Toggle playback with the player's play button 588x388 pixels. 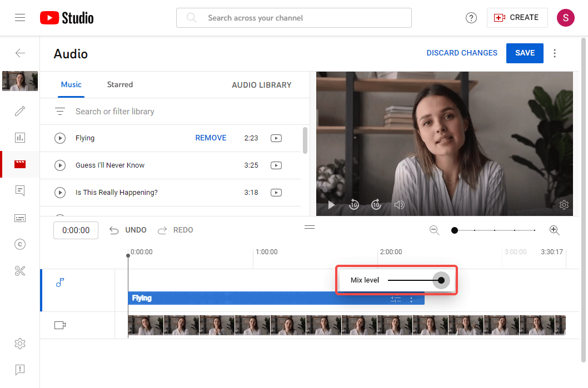click(331, 204)
